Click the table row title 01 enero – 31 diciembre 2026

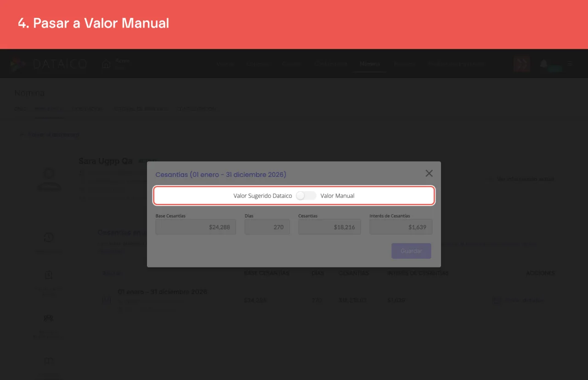(x=163, y=292)
